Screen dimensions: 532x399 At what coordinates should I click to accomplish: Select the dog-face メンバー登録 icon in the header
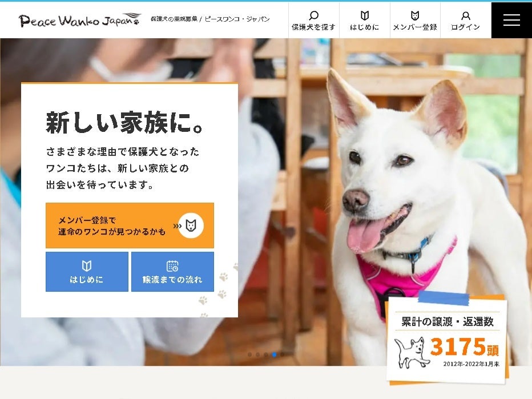[415, 15]
